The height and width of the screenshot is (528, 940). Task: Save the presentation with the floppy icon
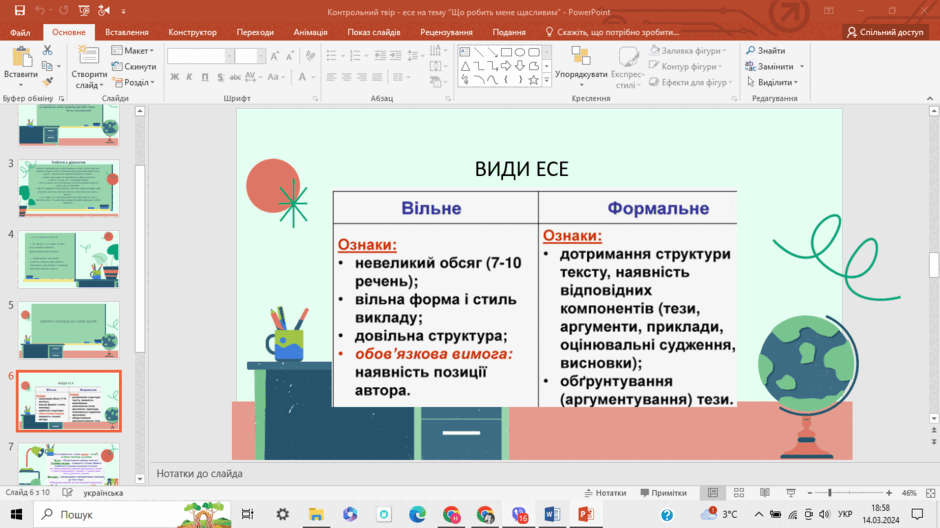pyautogui.click(x=20, y=11)
